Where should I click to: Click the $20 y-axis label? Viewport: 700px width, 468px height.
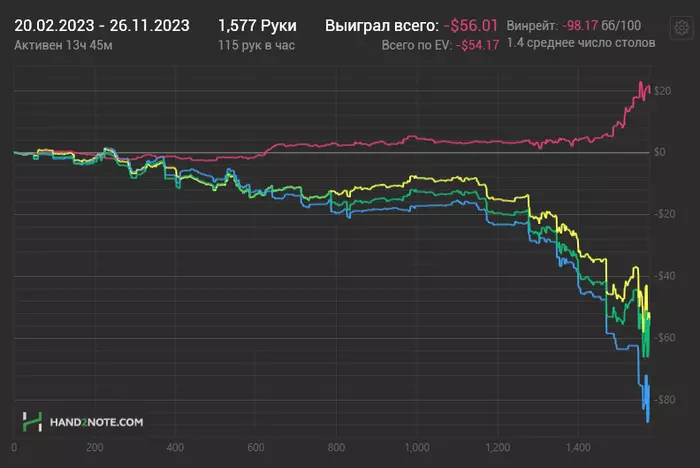coord(662,91)
